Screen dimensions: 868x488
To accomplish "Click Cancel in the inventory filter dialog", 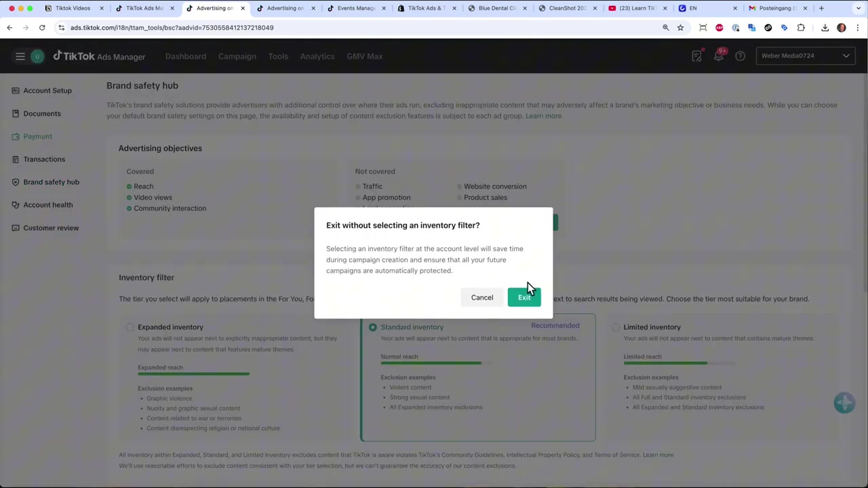I will click(x=482, y=298).
